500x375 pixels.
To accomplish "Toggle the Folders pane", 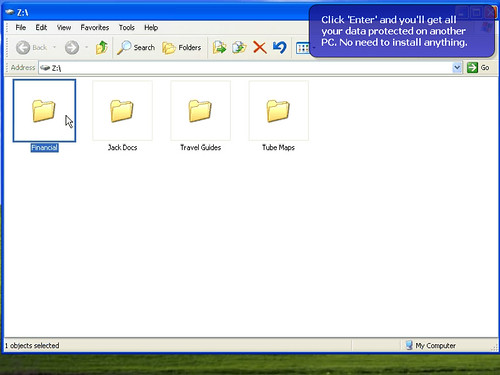I will tap(182, 48).
